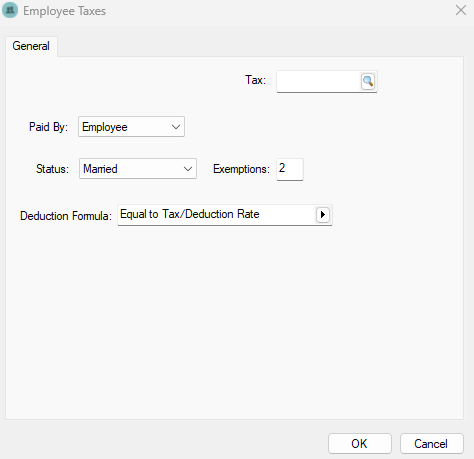The height and width of the screenshot is (459, 474).
Task: Close the Employee Taxes dialog
Action: pos(461,10)
